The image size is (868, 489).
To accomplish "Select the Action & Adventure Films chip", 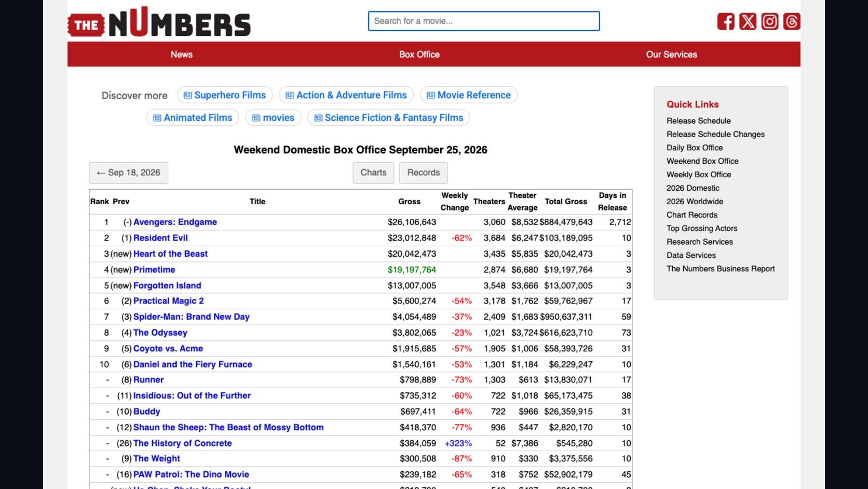I will tap(346, 95).
